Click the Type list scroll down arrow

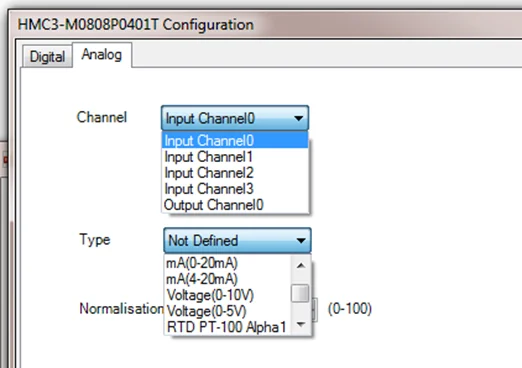tap(301, 324)
